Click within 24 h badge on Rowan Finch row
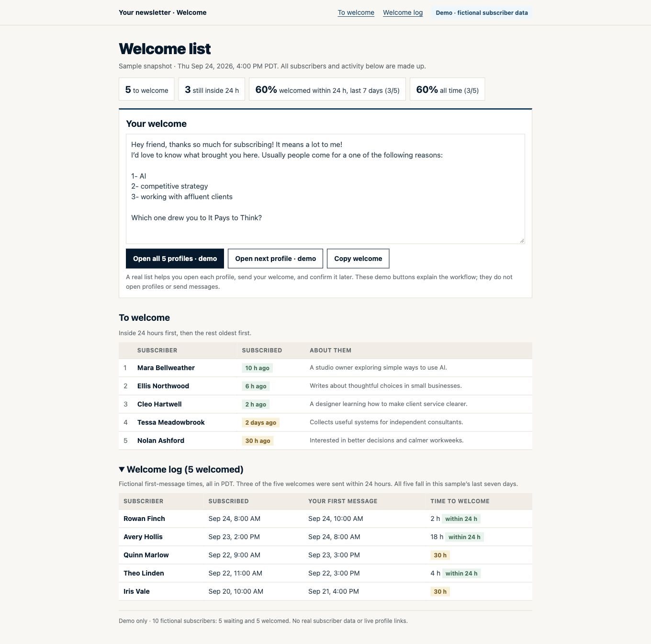This screenshot has height=644, width=651. 461,519
